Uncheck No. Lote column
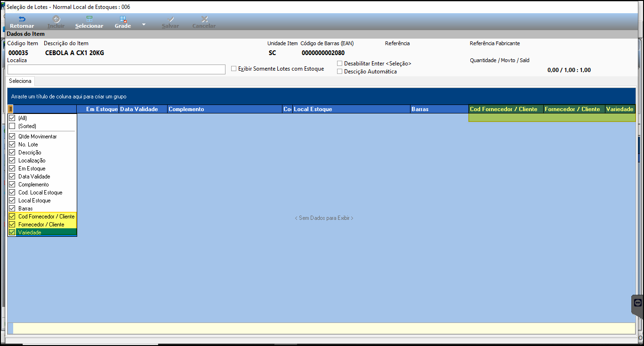The height and width of the screenshot is (346, 644). tap(12, 145)
